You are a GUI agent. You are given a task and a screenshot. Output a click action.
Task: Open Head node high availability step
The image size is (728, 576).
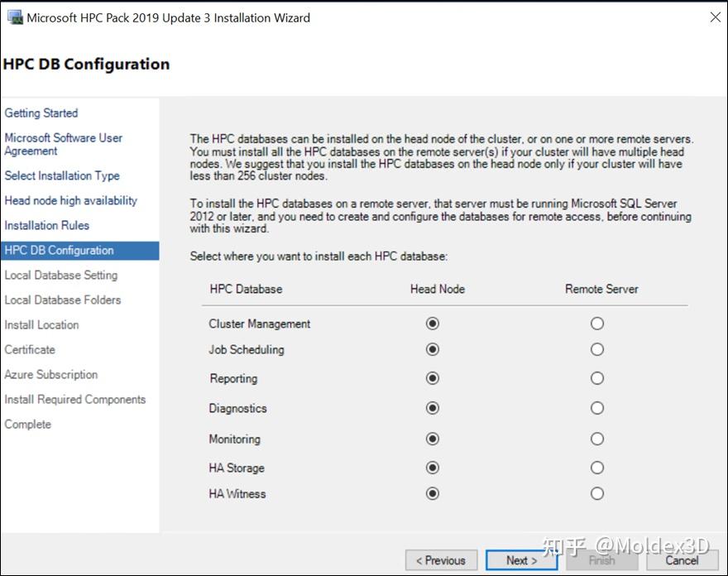(x=71, y=200)
